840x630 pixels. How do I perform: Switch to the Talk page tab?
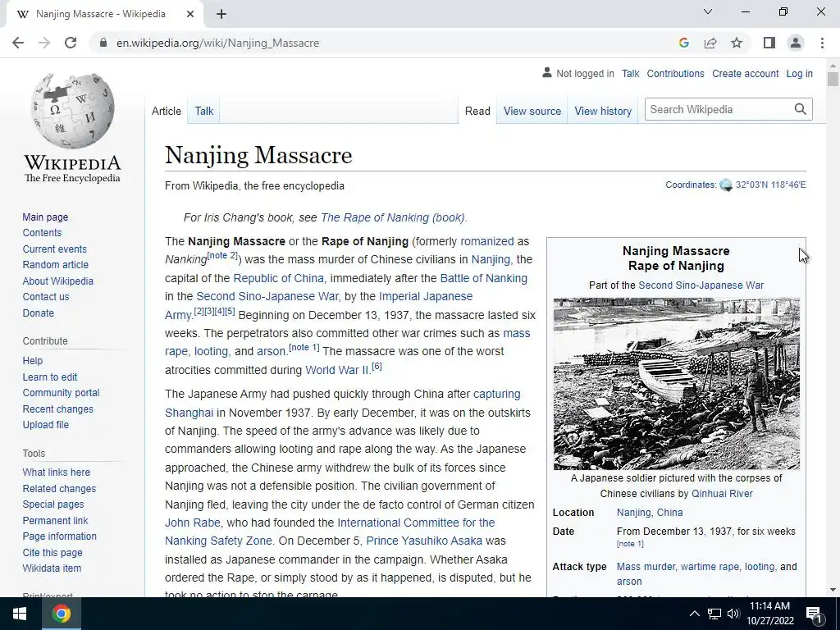click(203, 111)
